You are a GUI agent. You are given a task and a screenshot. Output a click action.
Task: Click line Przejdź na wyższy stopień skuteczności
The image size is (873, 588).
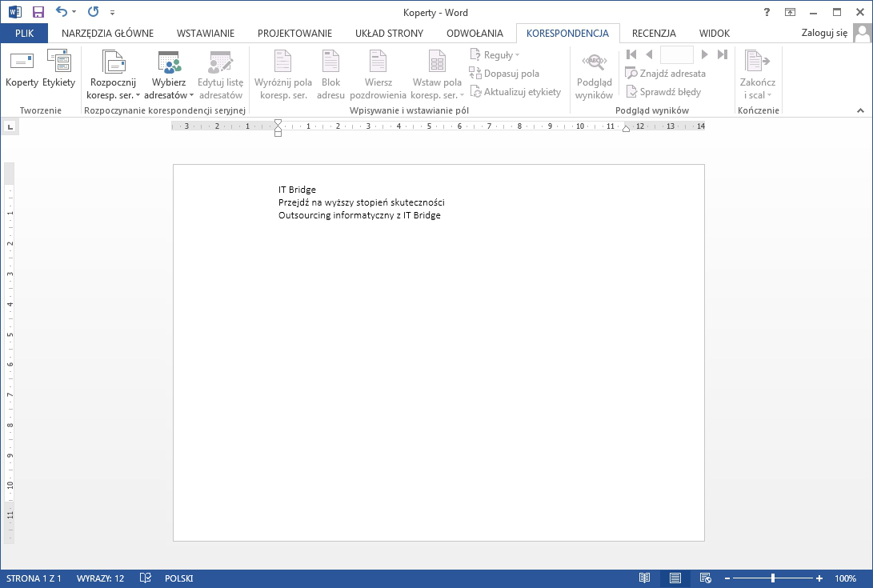coord(362,202)
